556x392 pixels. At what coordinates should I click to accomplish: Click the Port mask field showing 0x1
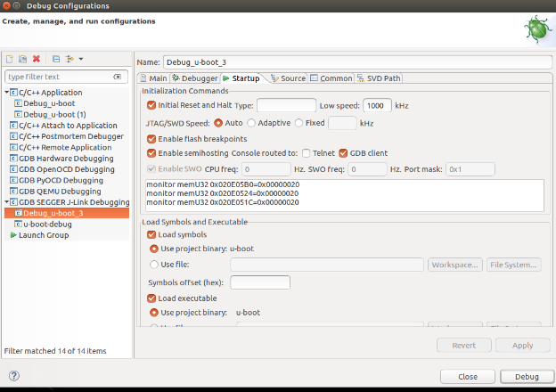[470, 169]
